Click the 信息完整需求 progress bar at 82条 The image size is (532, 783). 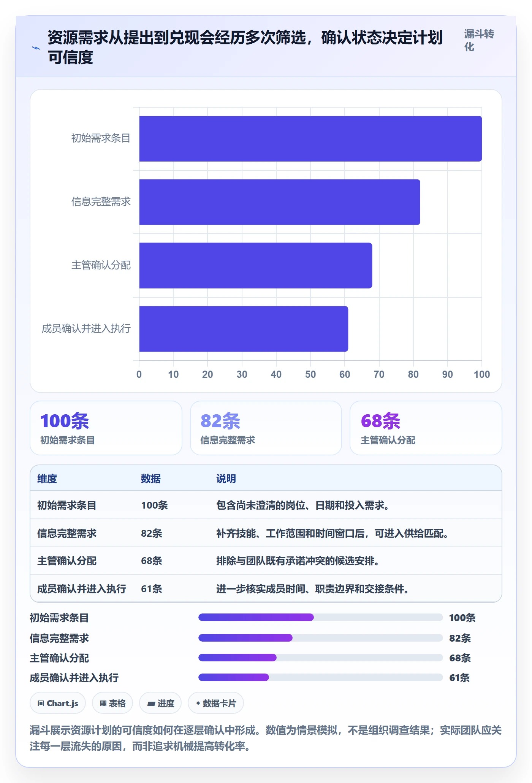click(x=320, y=638)
